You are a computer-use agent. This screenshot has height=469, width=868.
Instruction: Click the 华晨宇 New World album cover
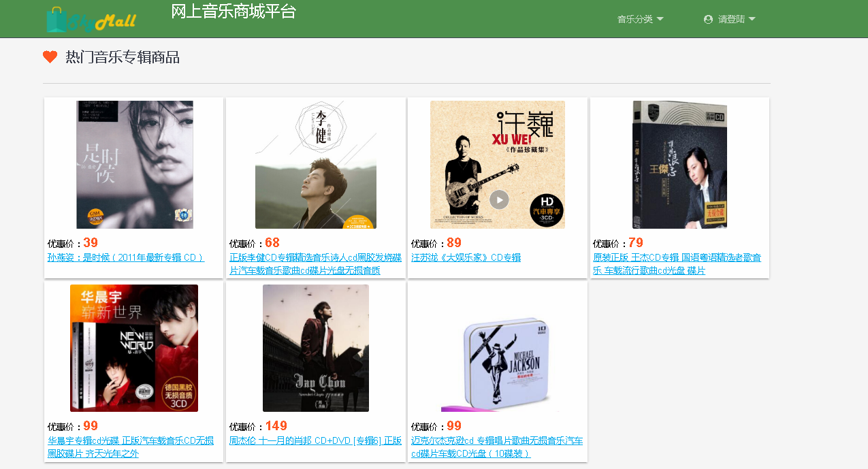[x=134, y=348]
